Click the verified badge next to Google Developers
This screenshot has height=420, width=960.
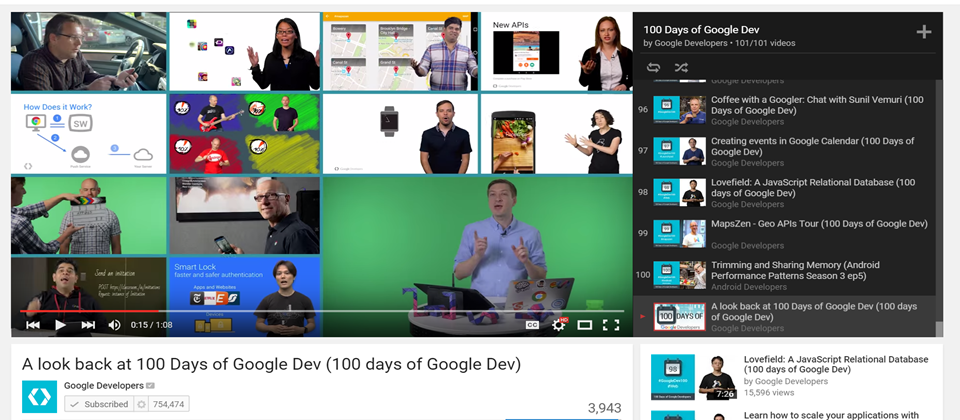click(150, 386)
